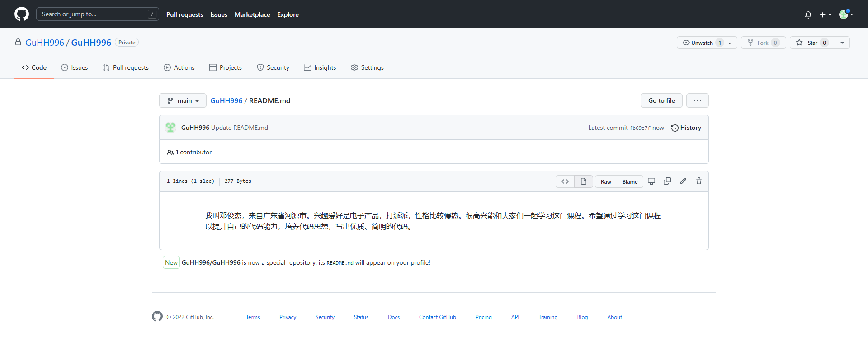
Task: Expand the plus create-new menu
Action: [x=826, y=14]
